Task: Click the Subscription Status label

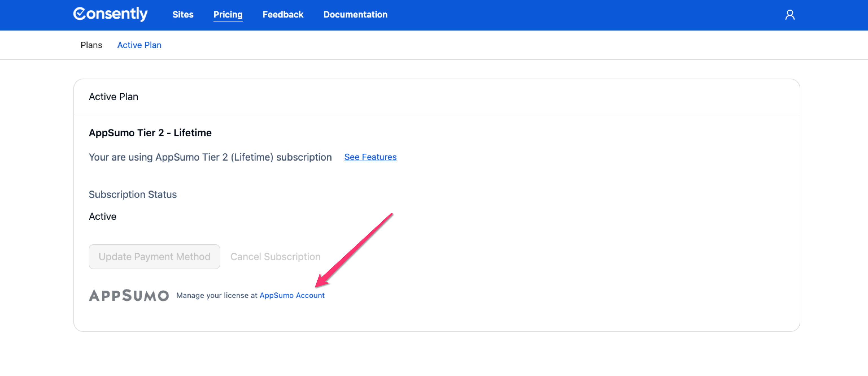Action: [x=132, y=195]
